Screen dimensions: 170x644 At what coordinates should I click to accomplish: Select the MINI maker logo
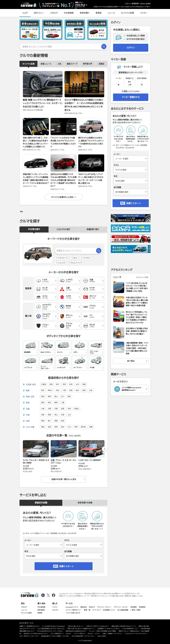pyautogui.click(x=86, y=316)
